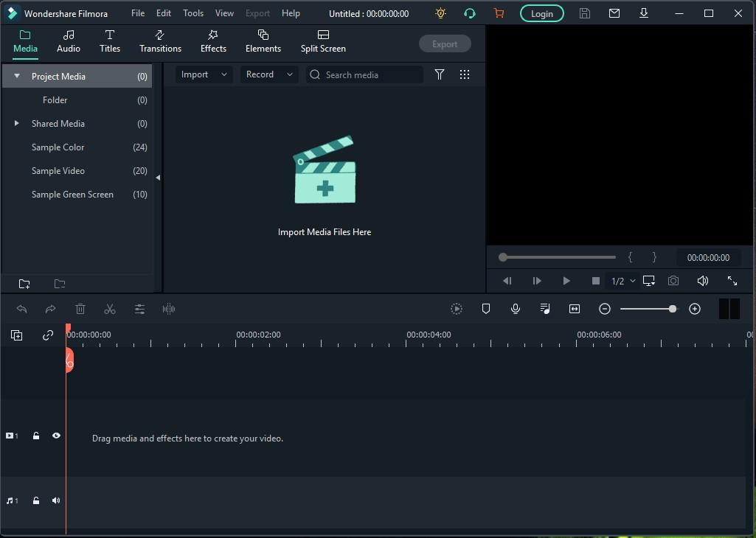The width and height of the screenshot is (756, 538).
Task: Expand the Shared Media tree item
Action: coord(17,123)
